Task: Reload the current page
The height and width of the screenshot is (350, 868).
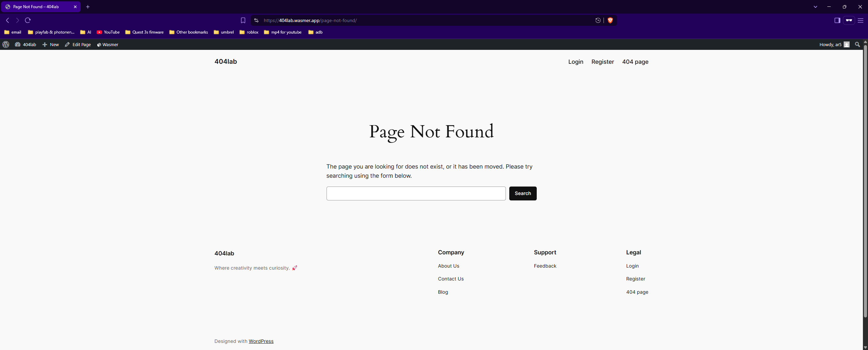Action: click(x=28, y=20)
